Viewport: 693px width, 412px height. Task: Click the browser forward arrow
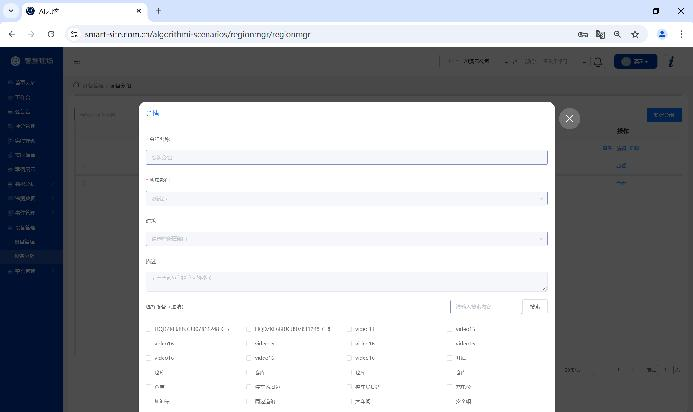(x=31, y=34)
